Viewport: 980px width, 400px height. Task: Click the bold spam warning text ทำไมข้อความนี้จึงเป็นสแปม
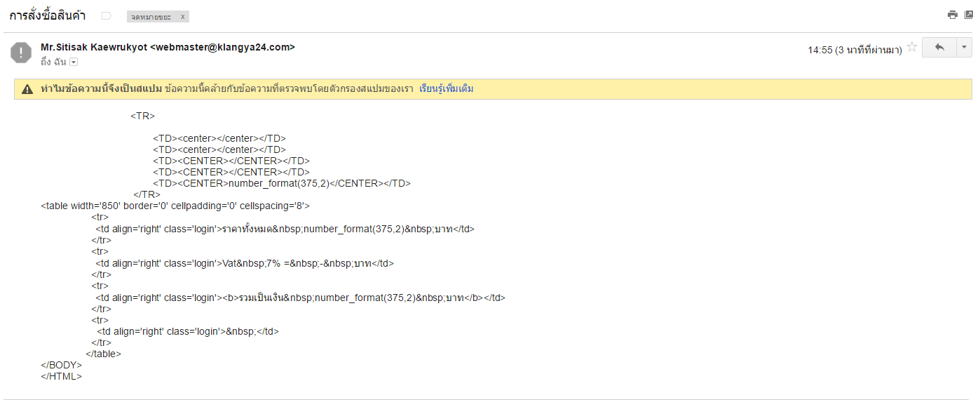pyautogui.click(x=101, y=89)
